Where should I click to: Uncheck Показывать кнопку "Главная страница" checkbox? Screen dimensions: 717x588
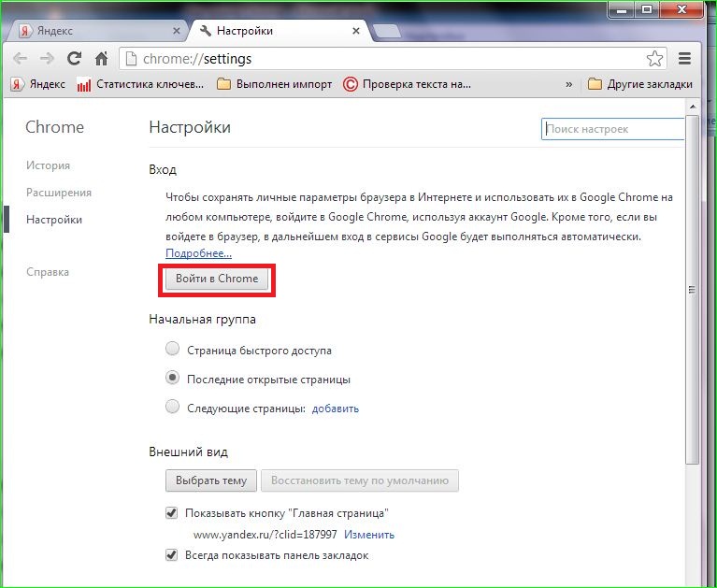pos(172,513)
